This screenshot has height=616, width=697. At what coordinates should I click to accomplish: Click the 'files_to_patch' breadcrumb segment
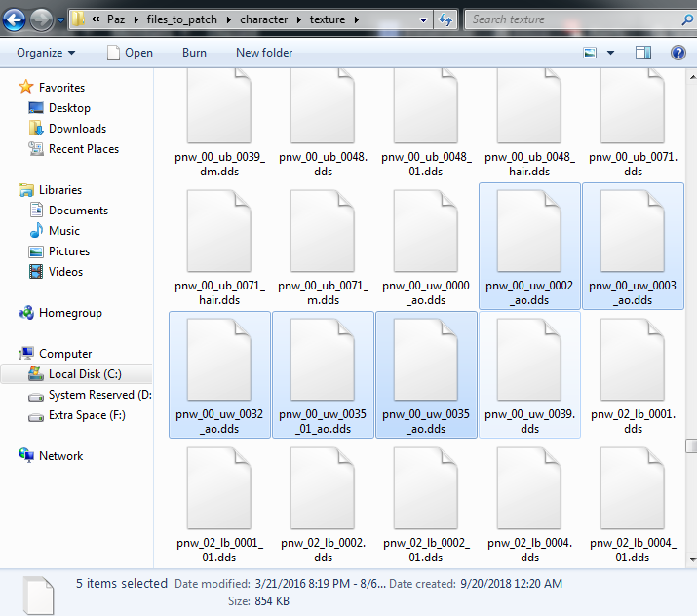click(180, 19)
